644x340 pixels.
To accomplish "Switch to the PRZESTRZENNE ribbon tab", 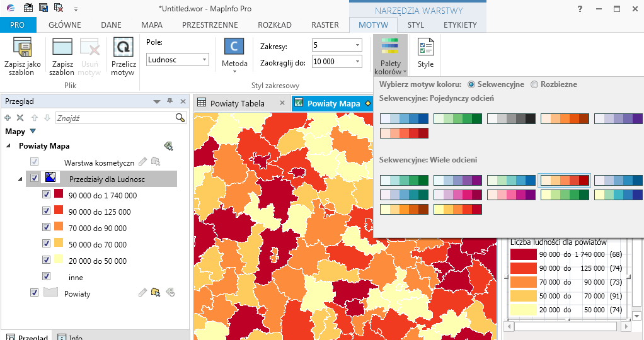I will pos(210,25).
